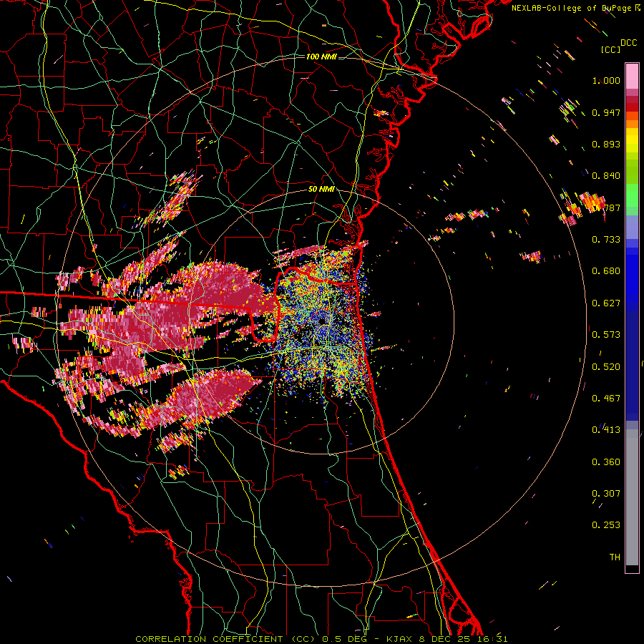Select the 0.253 scale value
Image resolution: width=644 pixels, height=644 pixels.
coord(606,525)
